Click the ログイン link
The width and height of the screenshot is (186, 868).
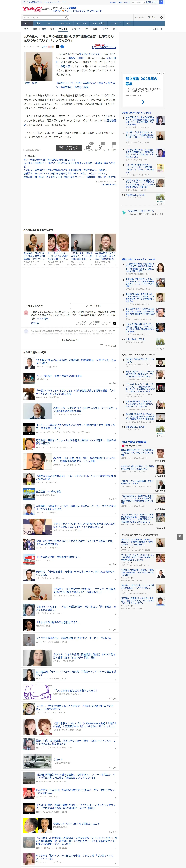(57, 11)
